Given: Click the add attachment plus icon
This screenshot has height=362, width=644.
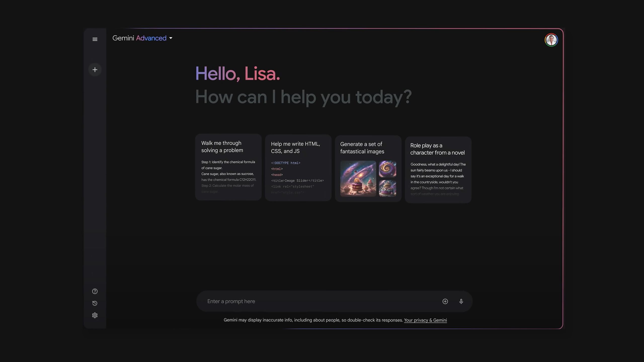Looking at the screenshot, I should pos(446,301).
